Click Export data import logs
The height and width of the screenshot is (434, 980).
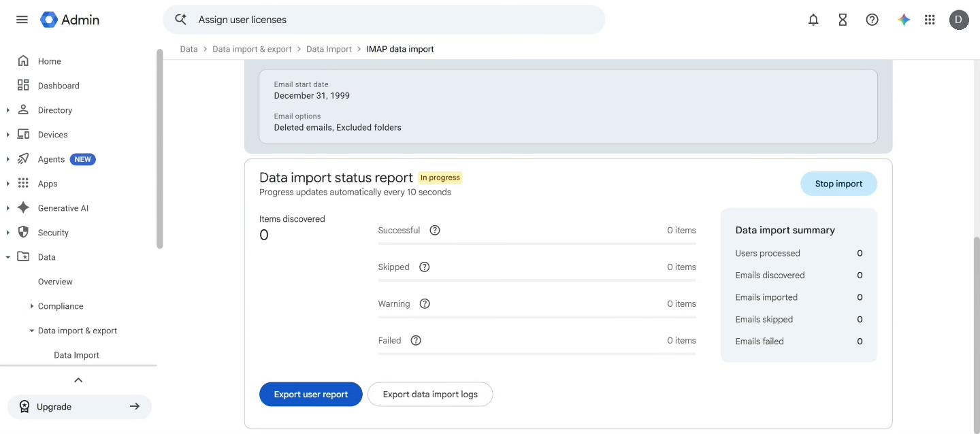pyautogui.click(x=430, y=394)
